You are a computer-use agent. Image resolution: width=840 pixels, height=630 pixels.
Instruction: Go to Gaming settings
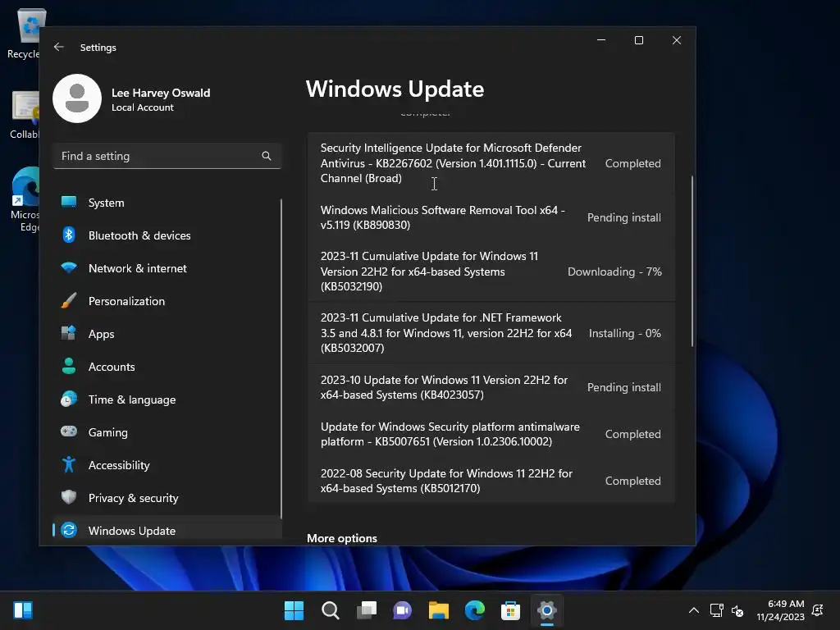pos(167,431)
